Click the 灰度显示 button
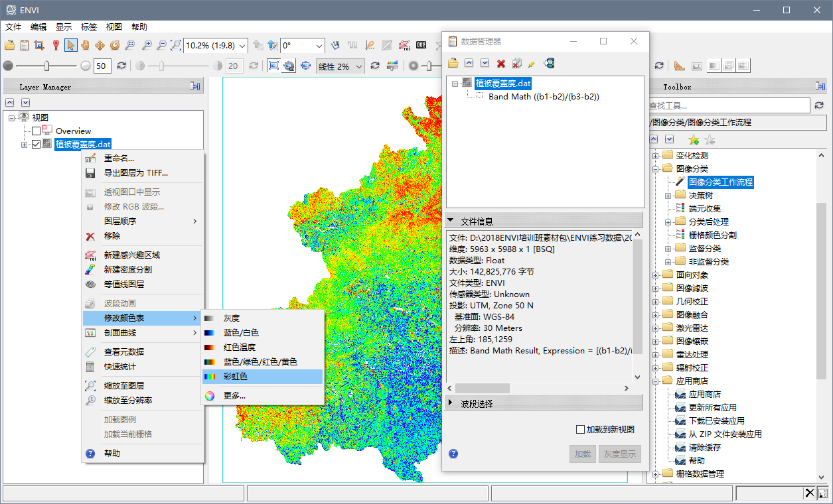 (x=619, y=454)
